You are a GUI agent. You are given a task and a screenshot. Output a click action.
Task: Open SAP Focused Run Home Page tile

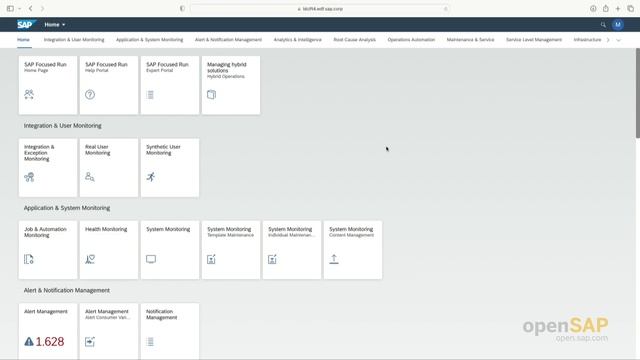pyautogui.click(x=48, y=85)
